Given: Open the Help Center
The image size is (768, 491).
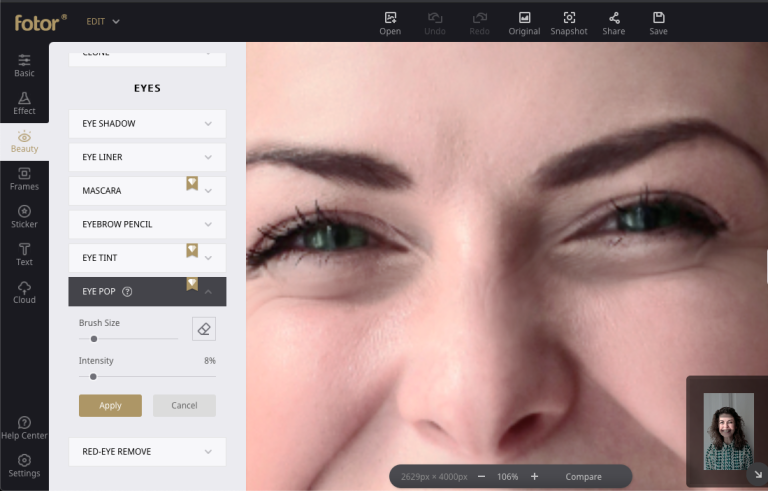Looking at the screenshot, I should click(24, 428).
